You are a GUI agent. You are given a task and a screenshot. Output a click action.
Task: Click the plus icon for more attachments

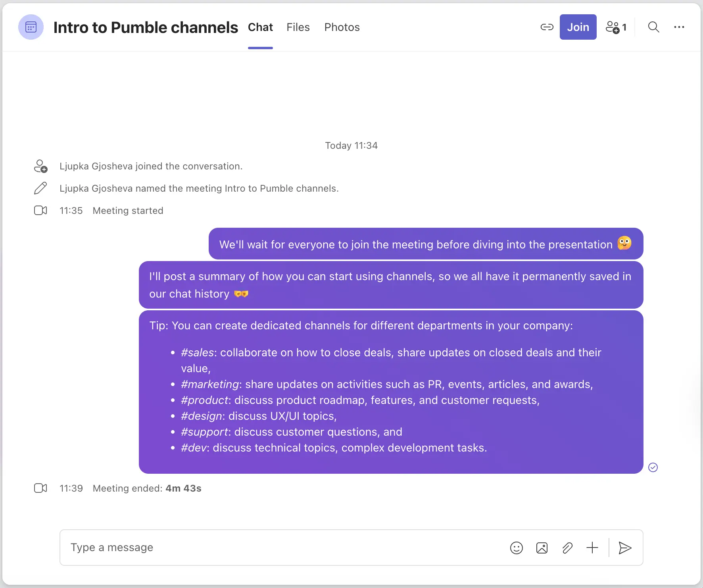[592, 548]
